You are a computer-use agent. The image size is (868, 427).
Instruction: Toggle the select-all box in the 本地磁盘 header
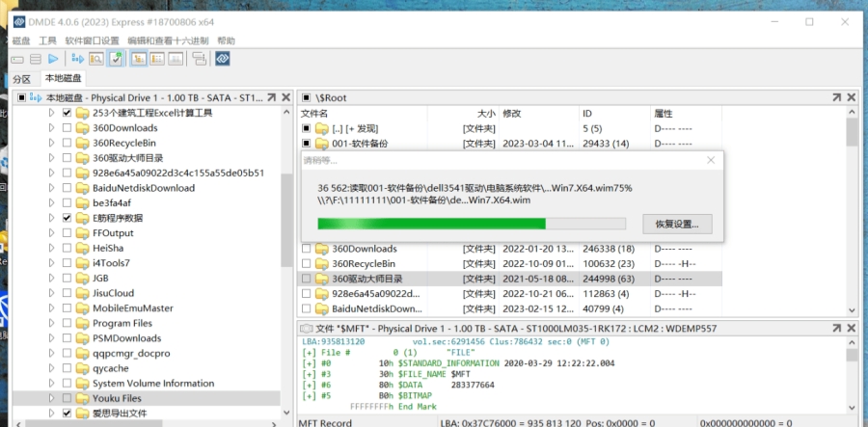tap(21, 98)
